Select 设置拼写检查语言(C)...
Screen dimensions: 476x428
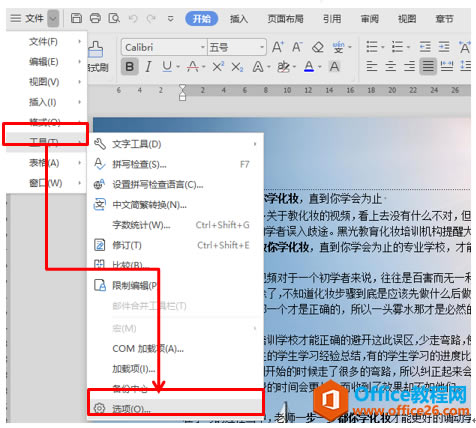(x=175, y=184)
